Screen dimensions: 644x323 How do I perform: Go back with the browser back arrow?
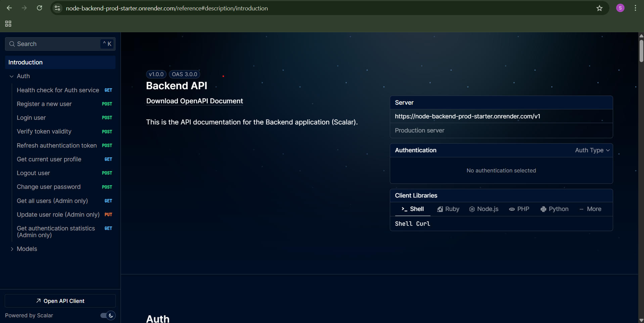pos(9,8)
